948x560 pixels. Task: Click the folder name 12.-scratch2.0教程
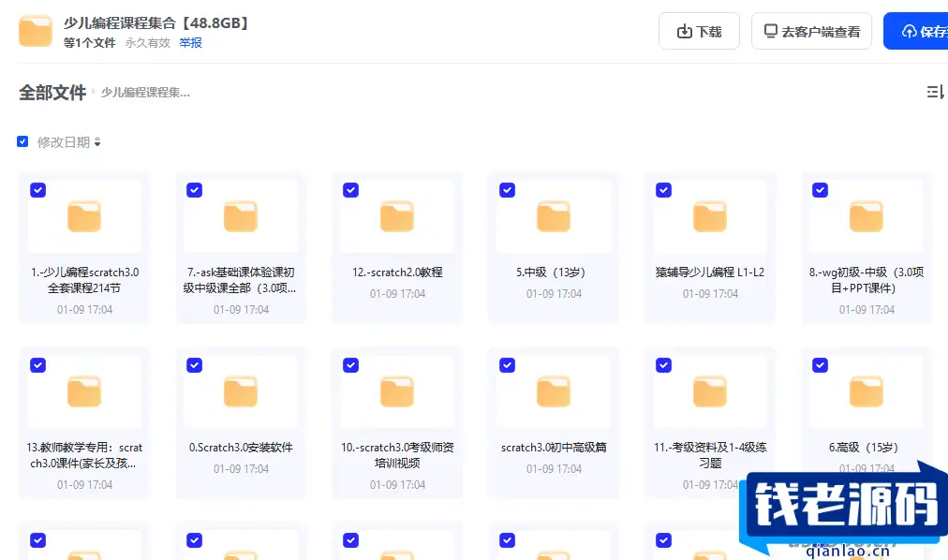(397, 273)
